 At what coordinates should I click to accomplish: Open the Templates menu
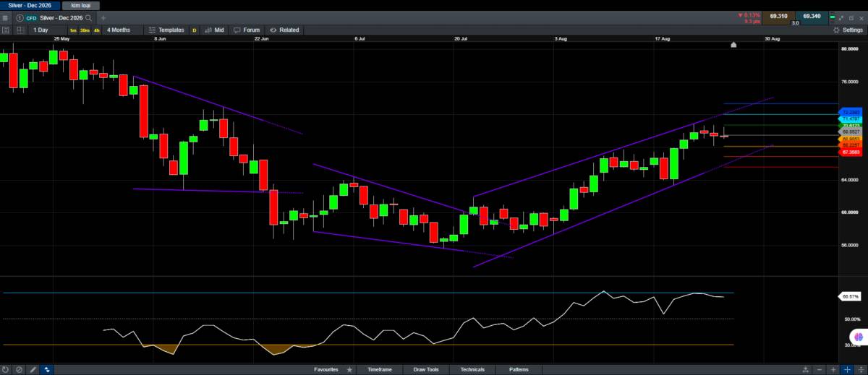tap(166, 30)
